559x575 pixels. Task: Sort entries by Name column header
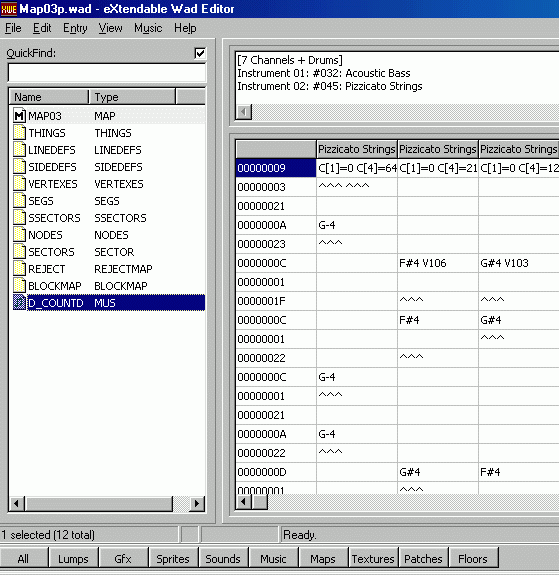[x=49, y=97]
